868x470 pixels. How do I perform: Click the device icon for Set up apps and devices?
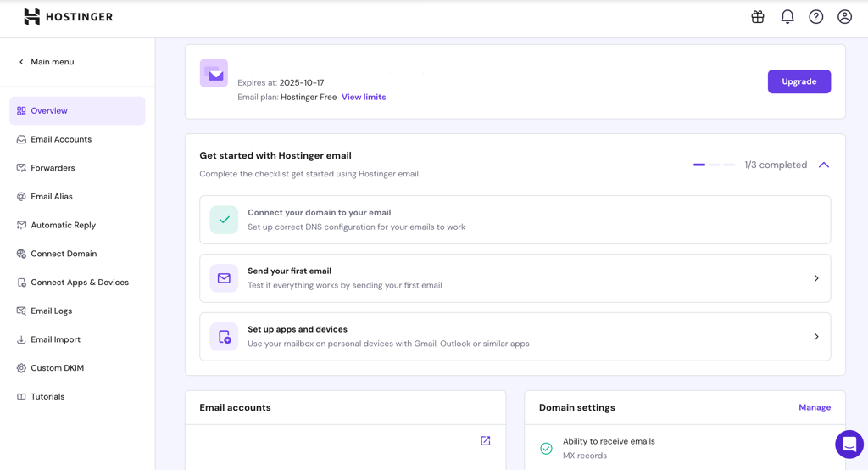point(224,337)
